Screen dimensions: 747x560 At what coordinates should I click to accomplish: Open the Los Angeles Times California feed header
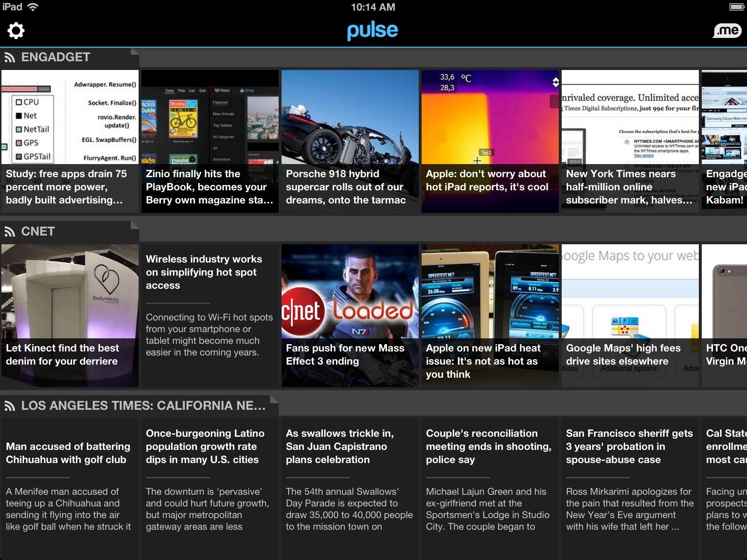click(139, 406)
